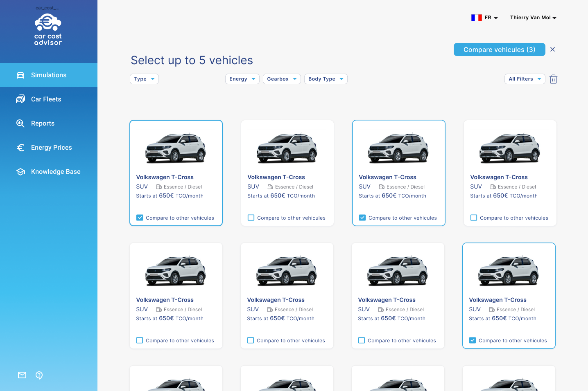Click Compare vehicules (3) button

tap(500, 49)
